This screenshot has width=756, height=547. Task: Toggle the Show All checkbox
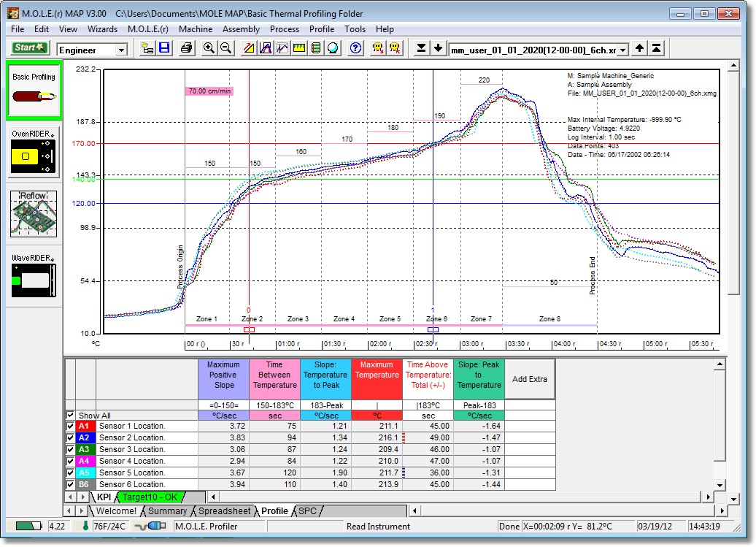tap(70, 415)
